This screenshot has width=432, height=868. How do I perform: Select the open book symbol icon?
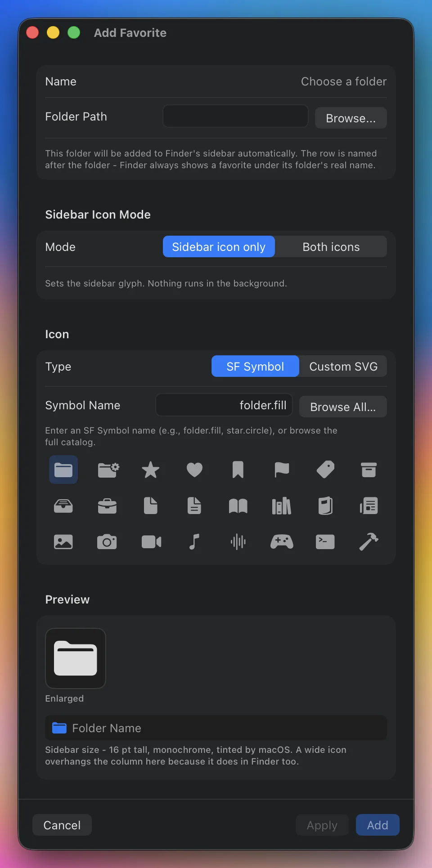pyautogui.click(x=238, y=506)
